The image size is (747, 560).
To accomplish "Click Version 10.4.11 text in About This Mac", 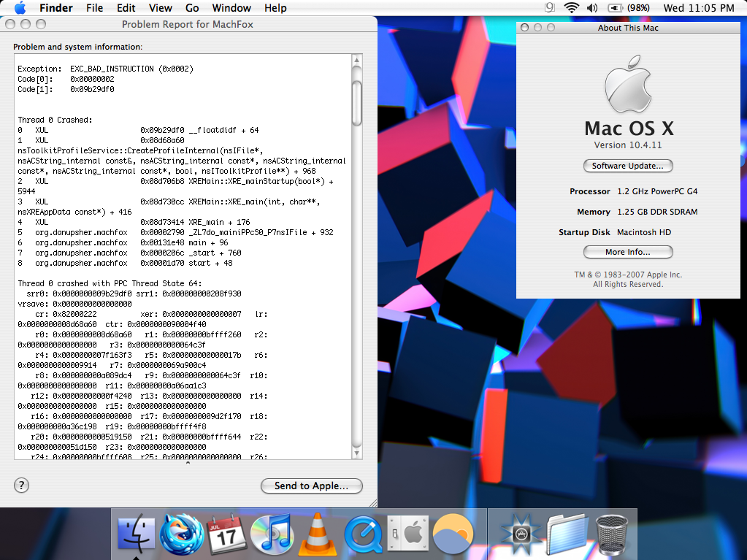I will coord(628,145).
